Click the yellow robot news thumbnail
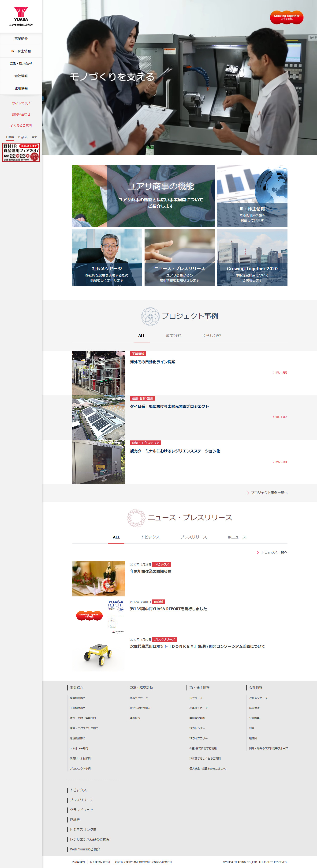The height and width of the screenshot is (868, 317). point(98,654)
